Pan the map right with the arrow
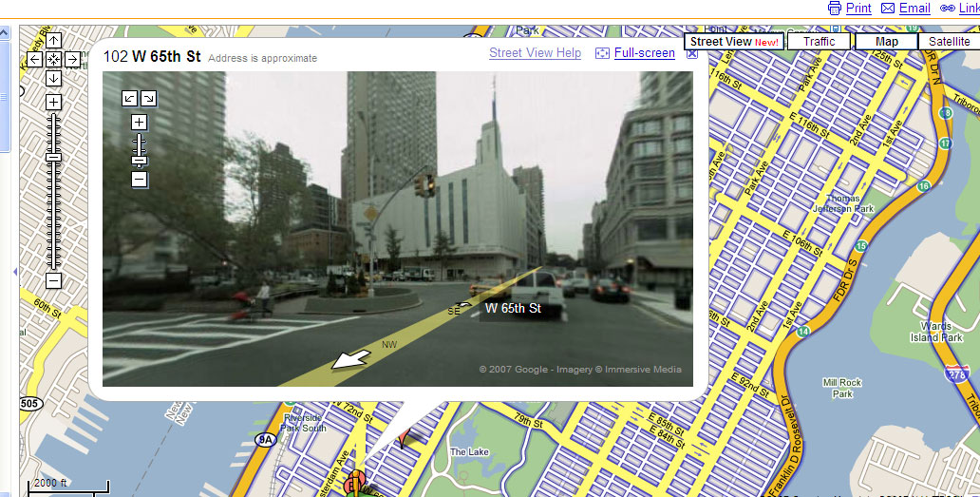This screenshot has height=497, width=980. (72, 59)
